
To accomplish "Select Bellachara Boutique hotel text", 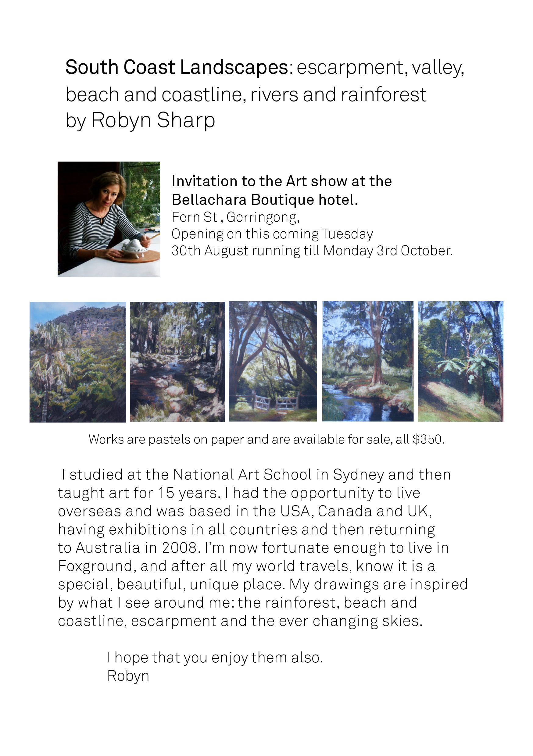I will [265, 200].
